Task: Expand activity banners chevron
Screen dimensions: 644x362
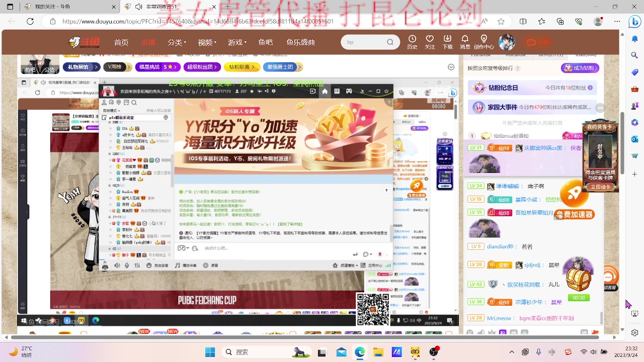Action: (x=451, y=67)
